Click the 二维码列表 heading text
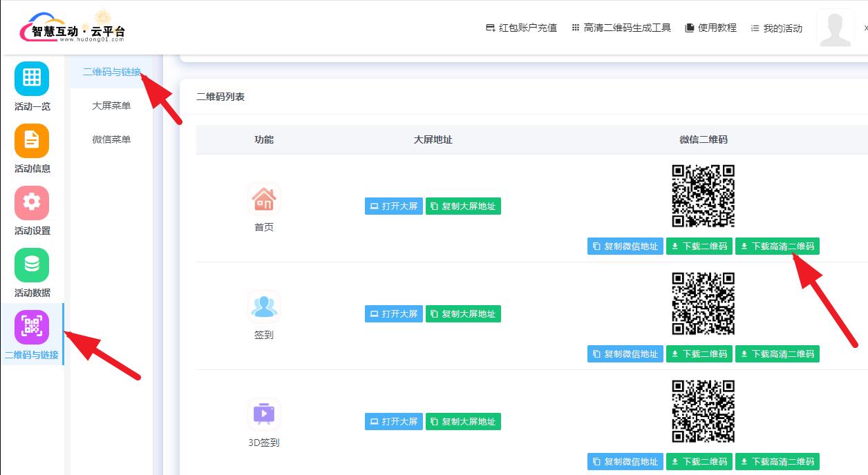The image size is (868, 475). 220,97
